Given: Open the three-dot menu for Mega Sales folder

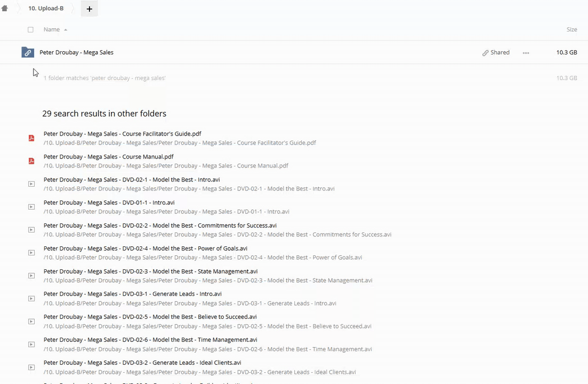Looking at the screenshot, I should point(526,53).
